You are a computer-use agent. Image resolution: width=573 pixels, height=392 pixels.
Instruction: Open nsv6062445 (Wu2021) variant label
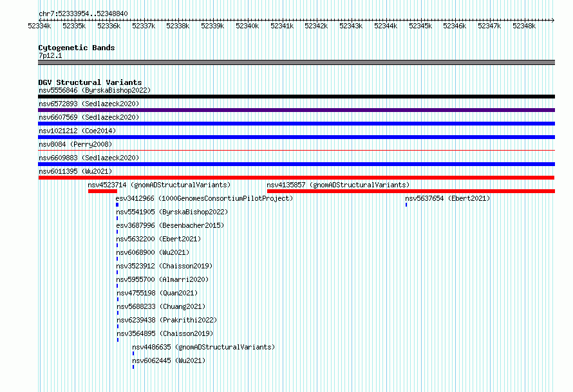click(x=169, y=360)
